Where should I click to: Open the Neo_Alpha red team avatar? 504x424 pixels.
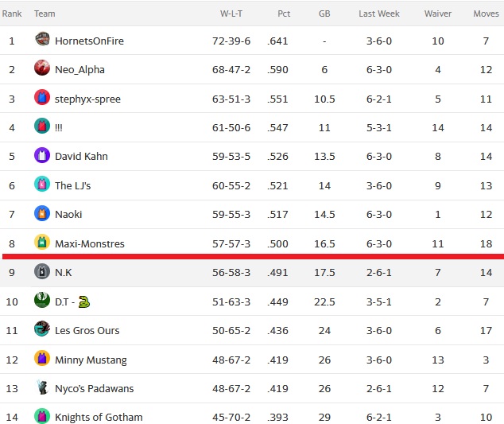pos(42,68)
